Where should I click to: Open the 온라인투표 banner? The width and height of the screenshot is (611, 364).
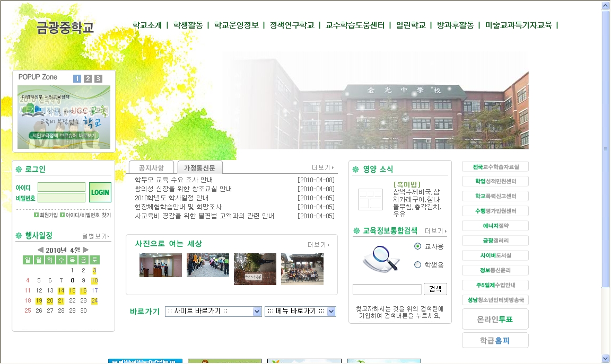495,319
